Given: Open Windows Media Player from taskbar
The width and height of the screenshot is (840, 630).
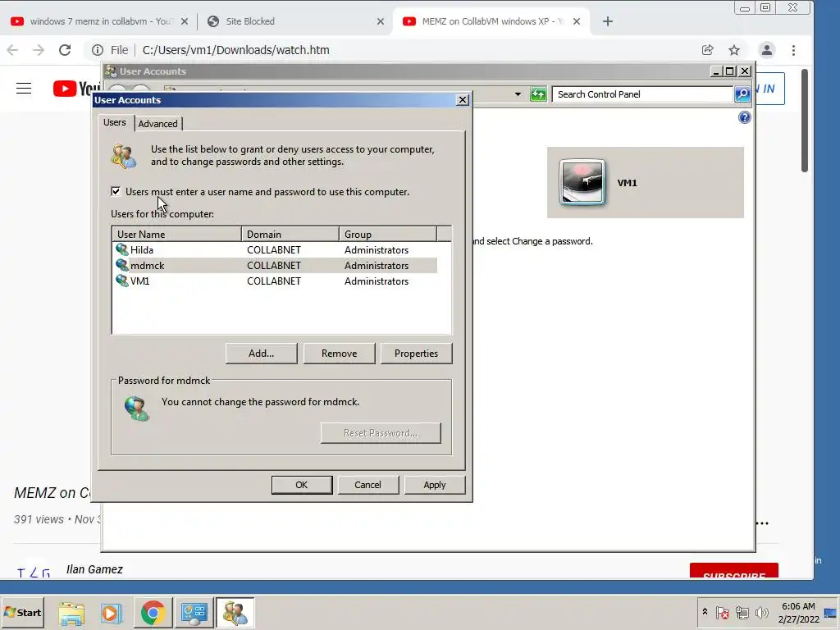Looking at the screenshot, I should pos(112,613).
